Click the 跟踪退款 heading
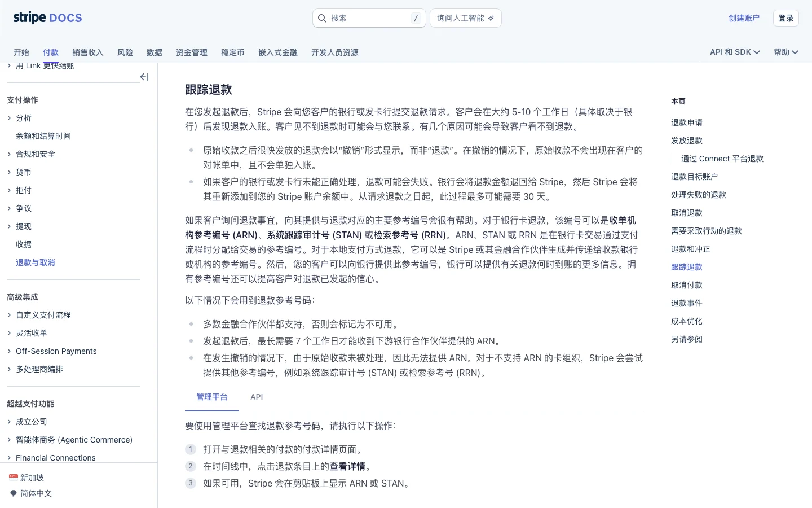The width and height of the screenshot is (812, 508). 209,90
